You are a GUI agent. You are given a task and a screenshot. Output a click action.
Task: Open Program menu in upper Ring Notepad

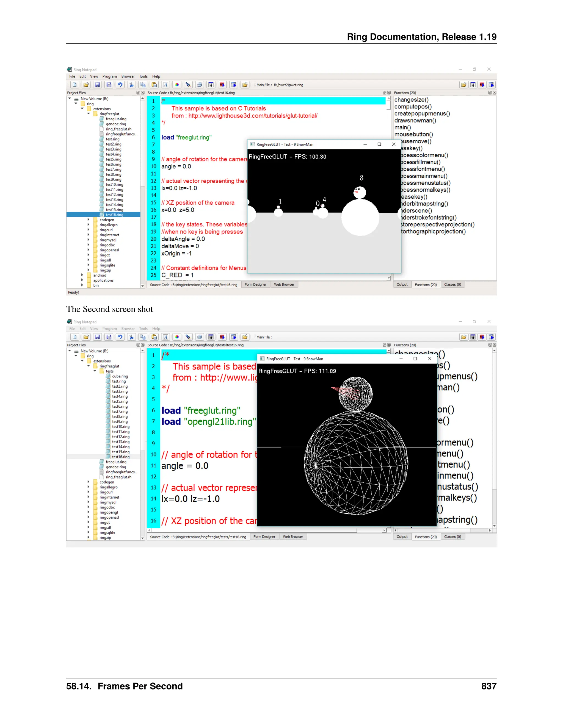pyautogui.click(x=110, y=76)
